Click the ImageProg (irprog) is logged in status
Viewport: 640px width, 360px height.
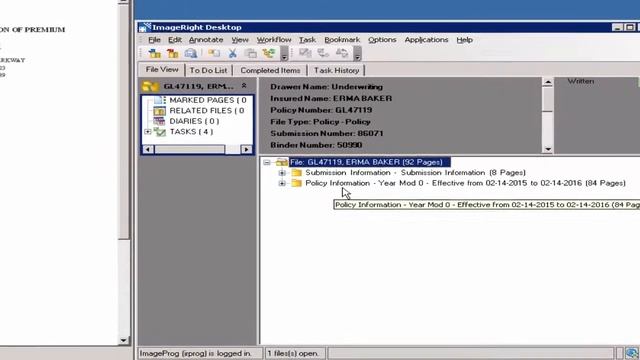click(196, 353)
